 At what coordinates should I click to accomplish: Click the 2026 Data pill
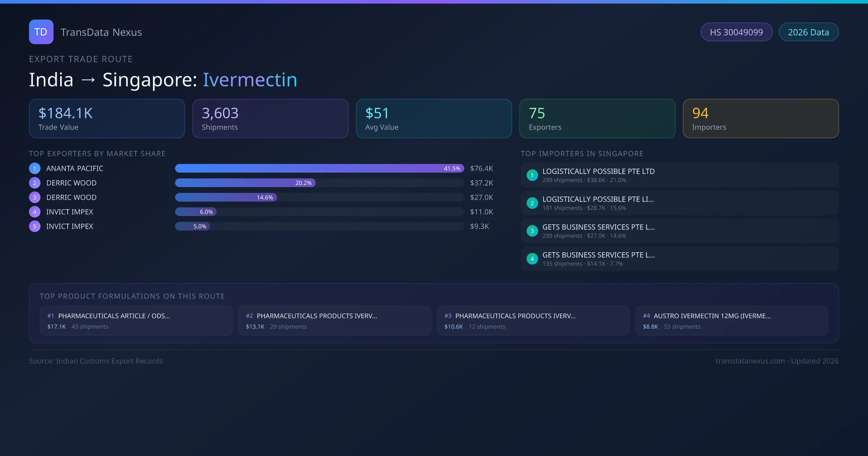tap(808, 32)
